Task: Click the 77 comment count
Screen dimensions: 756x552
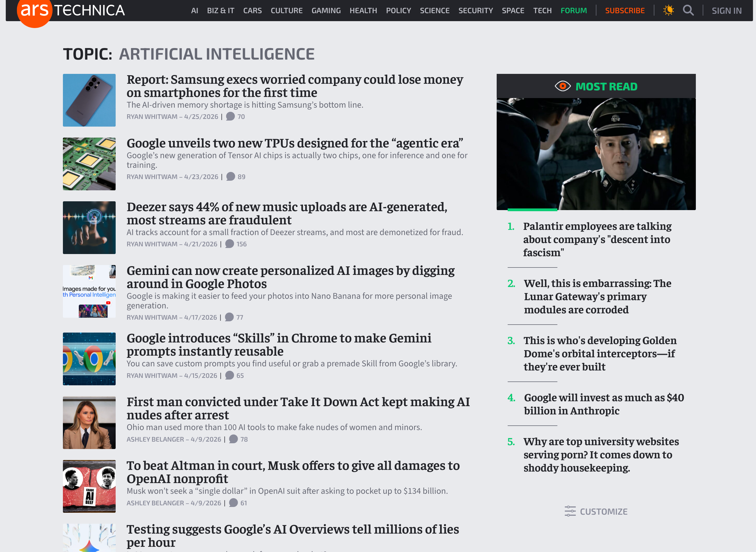Action: click(x=240, y=317)
